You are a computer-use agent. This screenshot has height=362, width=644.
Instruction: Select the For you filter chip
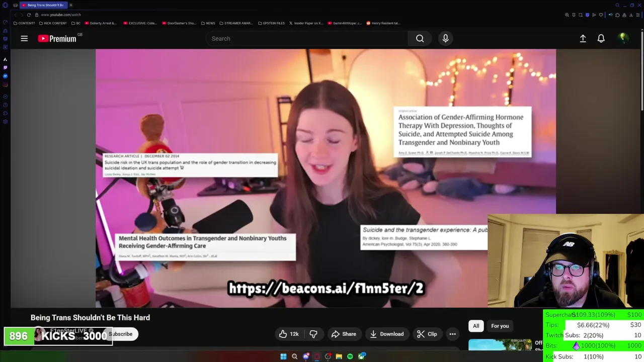[500, 326]
